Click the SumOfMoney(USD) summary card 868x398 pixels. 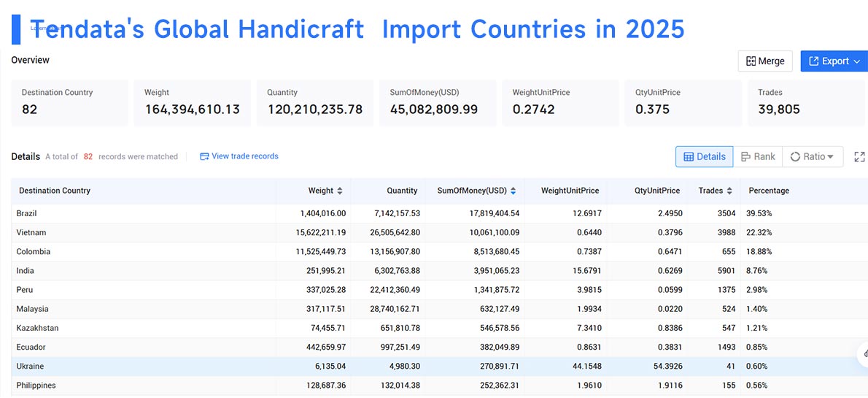[438, 103]
